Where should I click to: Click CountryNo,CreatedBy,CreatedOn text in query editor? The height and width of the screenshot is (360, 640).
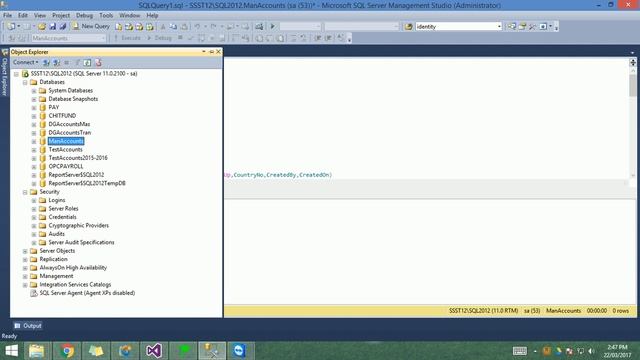point(282,175)
